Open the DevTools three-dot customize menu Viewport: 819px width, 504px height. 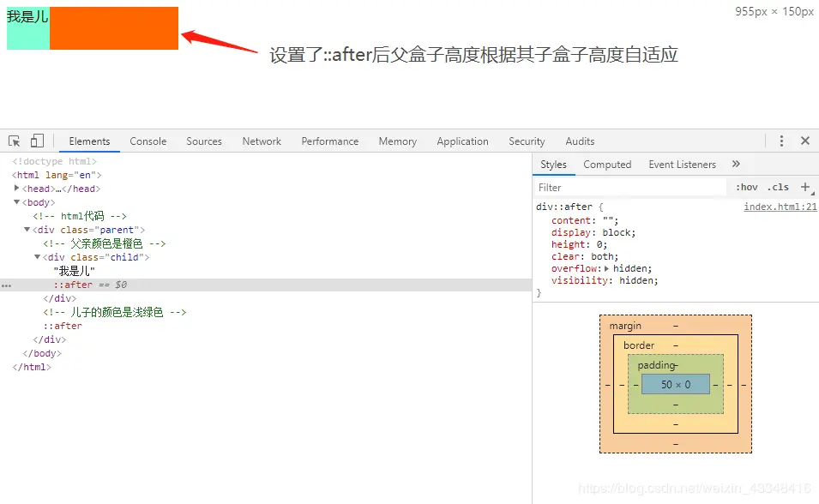(x=781, y=141)
